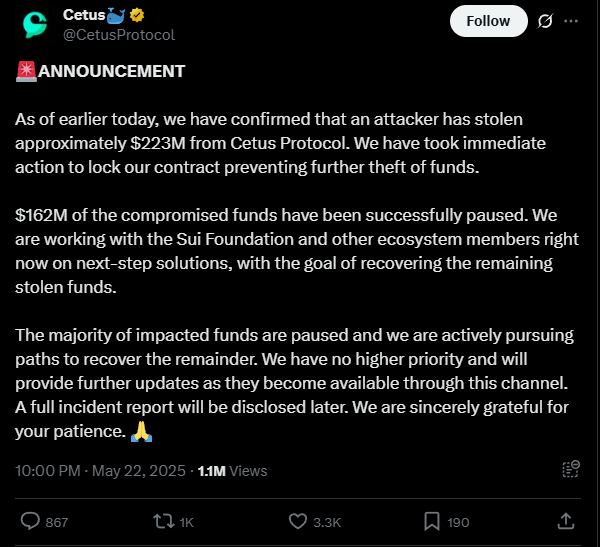This screenshot has height=547, width=600.
Task: Open the three-dot more options menu
Action: (571, 20)
